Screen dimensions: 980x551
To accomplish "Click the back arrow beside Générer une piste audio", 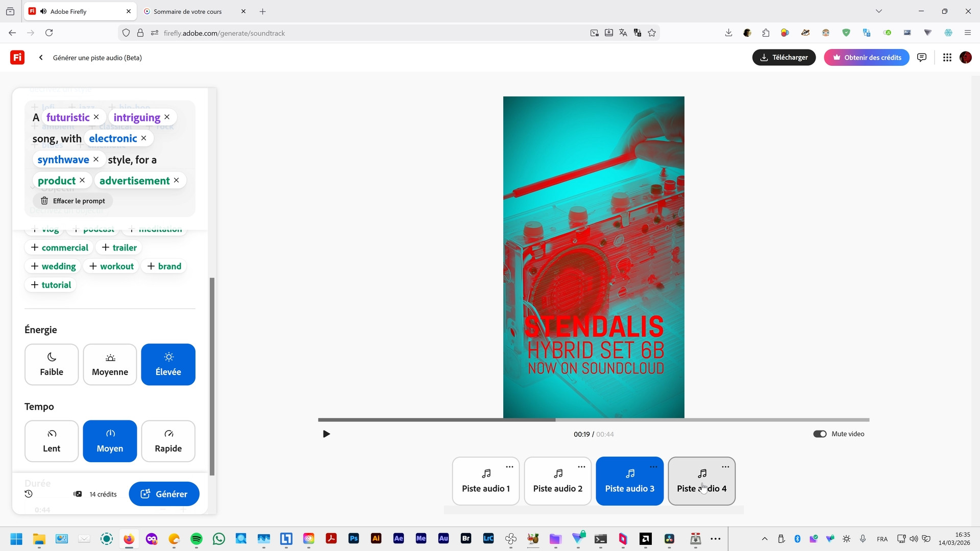I will pyautogui.click(x=41, y=58).
